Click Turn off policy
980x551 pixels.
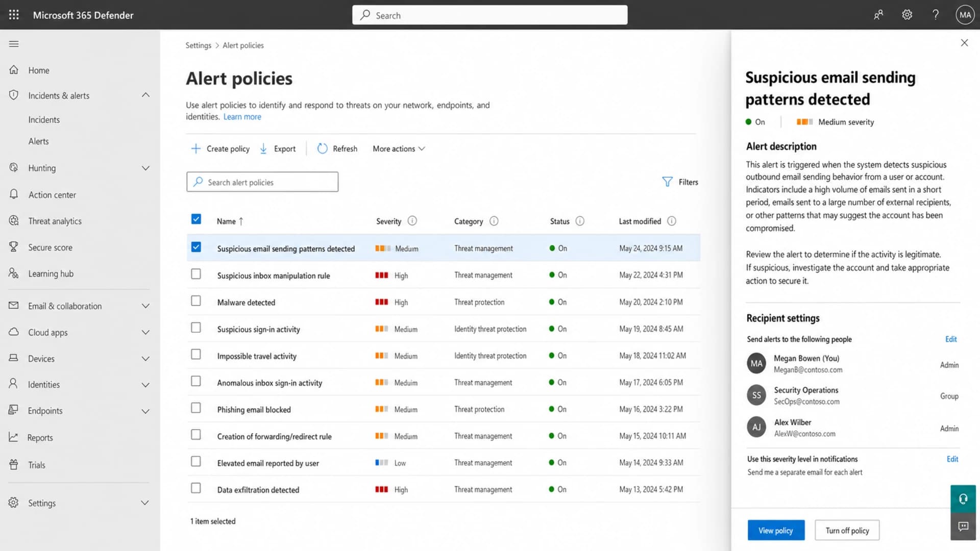coord(847,530)
